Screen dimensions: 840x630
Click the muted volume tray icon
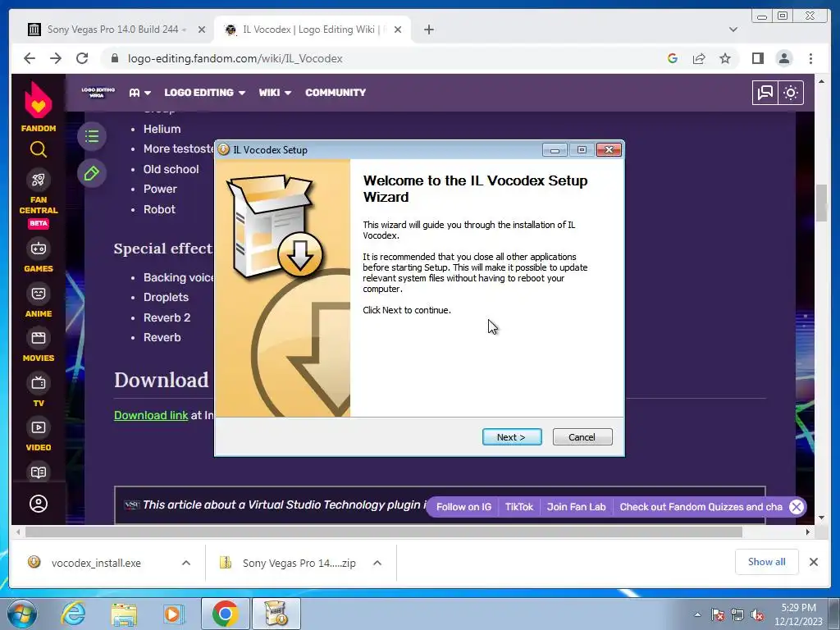[757, 615]
